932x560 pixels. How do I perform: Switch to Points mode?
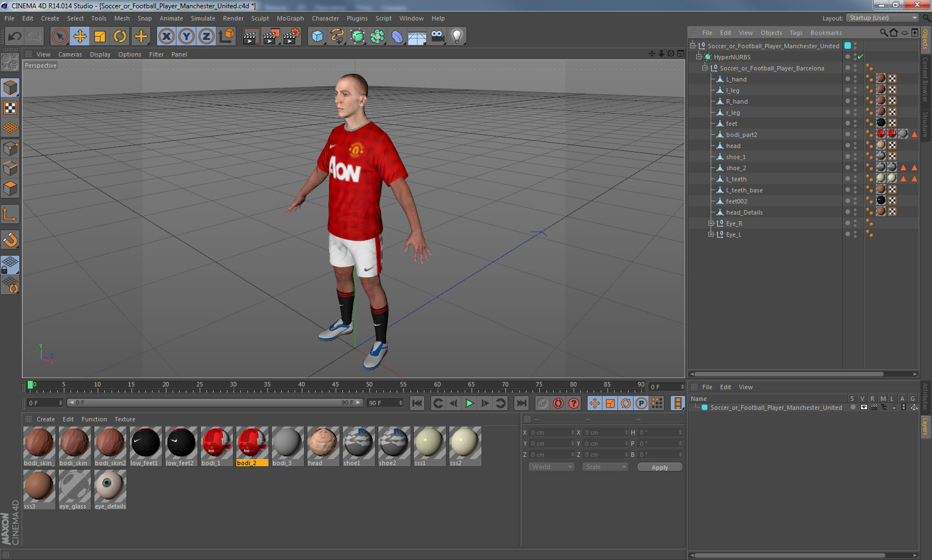[x=10, y=148]
